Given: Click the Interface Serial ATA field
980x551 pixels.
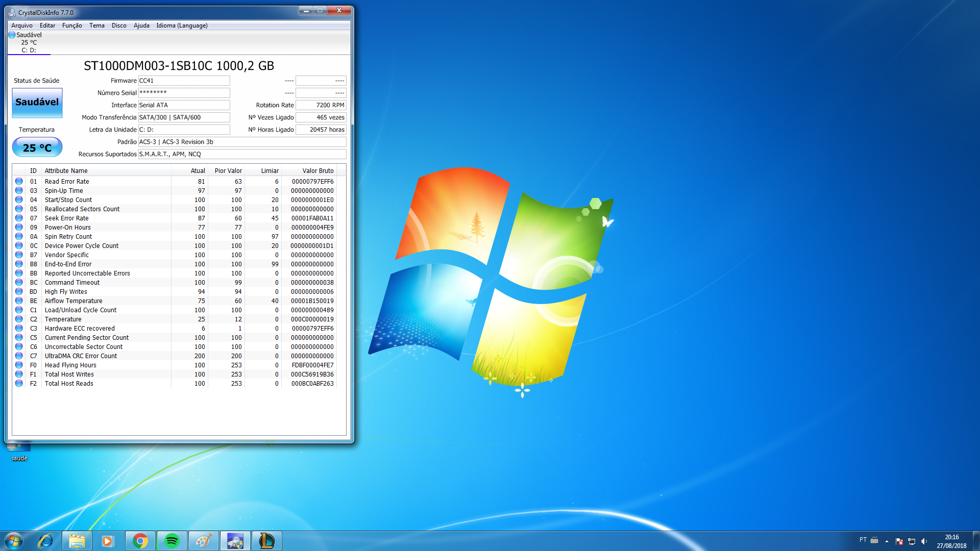Looking at the screenshot, I should tap(184, 105).
